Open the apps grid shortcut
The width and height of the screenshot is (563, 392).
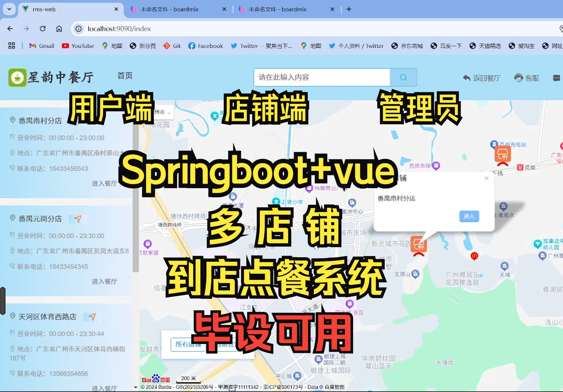11,46
